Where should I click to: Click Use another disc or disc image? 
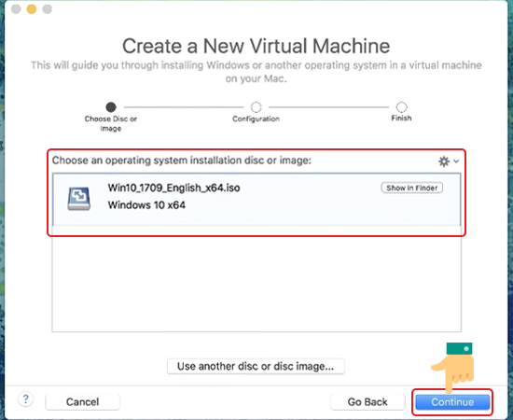256,366
